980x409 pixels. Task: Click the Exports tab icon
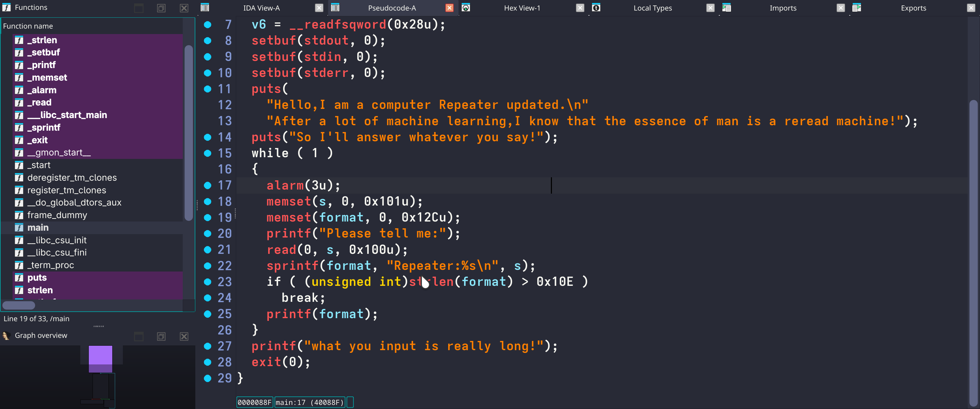click(857, 7)
